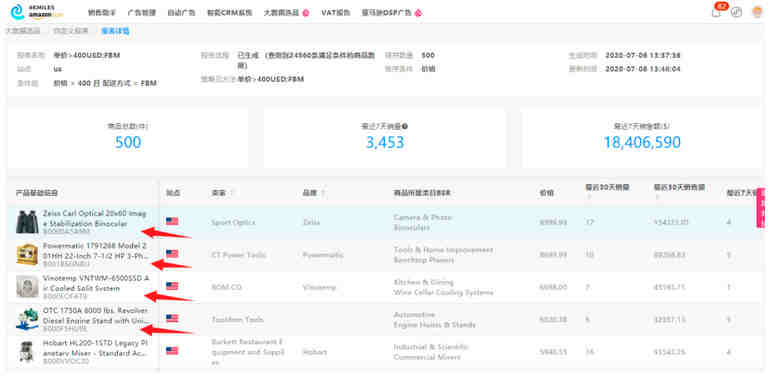Open the pink side tab on right edge
This screenshot has width=774, height=380.
[x=761, y=208]
